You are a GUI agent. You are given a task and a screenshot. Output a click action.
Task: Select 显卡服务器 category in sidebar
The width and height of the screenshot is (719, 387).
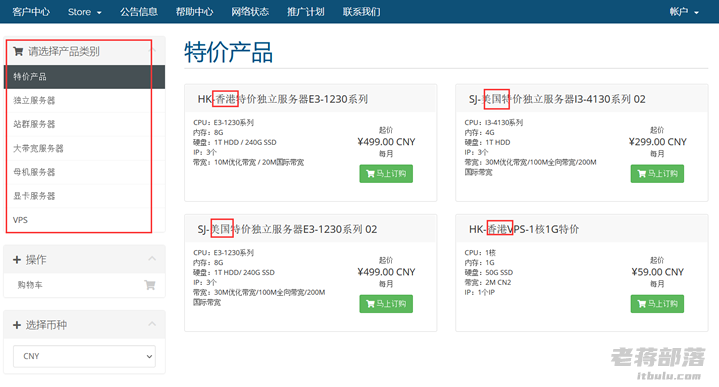pyautogui.click(x=84, y=196)
